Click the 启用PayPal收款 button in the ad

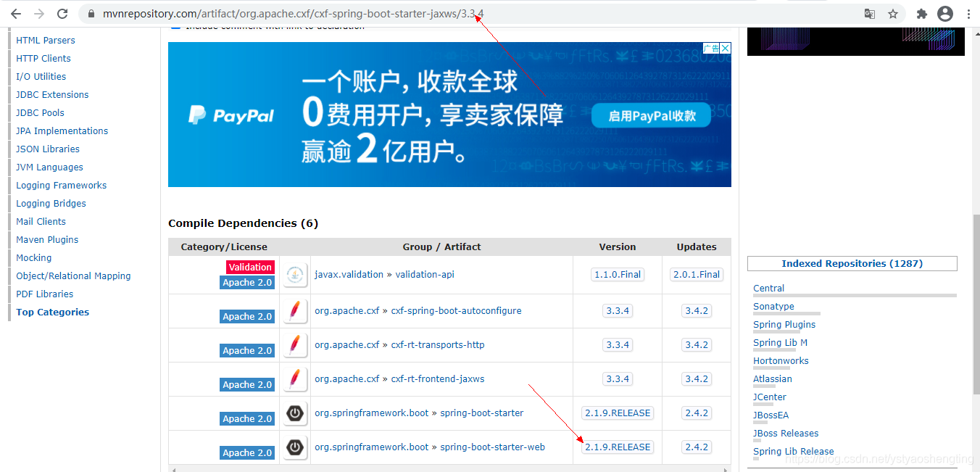[650, 115]
